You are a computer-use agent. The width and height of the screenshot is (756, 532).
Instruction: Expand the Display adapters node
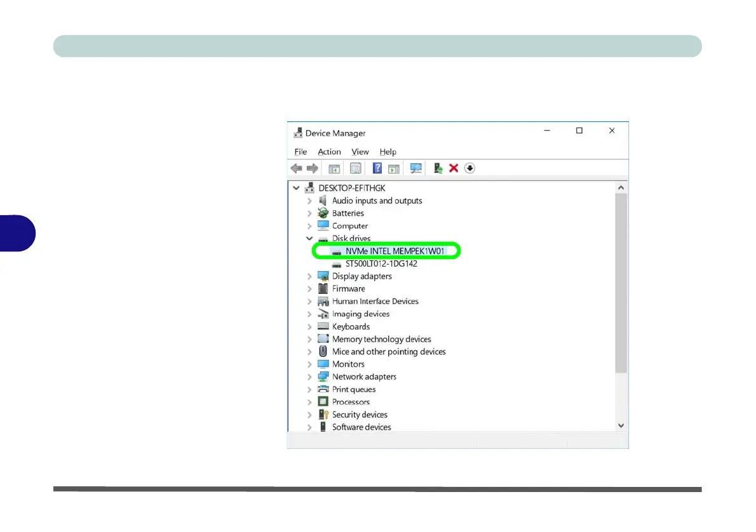point(309,277)
